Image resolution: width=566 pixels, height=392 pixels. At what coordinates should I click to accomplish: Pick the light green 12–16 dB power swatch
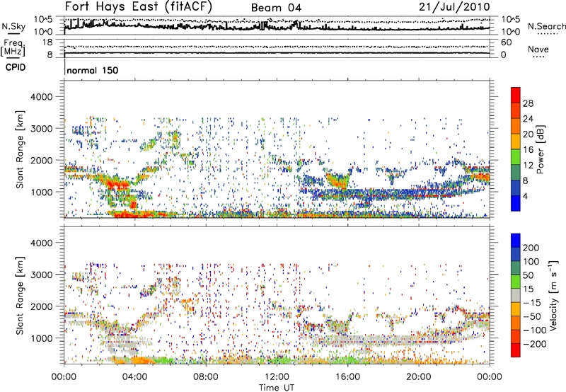pyautogui.click(x=516, y=157)
